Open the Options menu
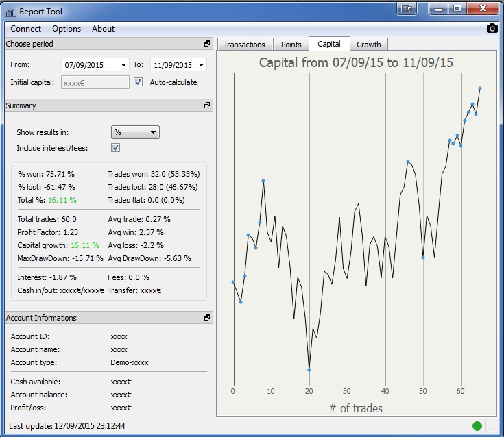504x437 pixels. tap(67, 29)
